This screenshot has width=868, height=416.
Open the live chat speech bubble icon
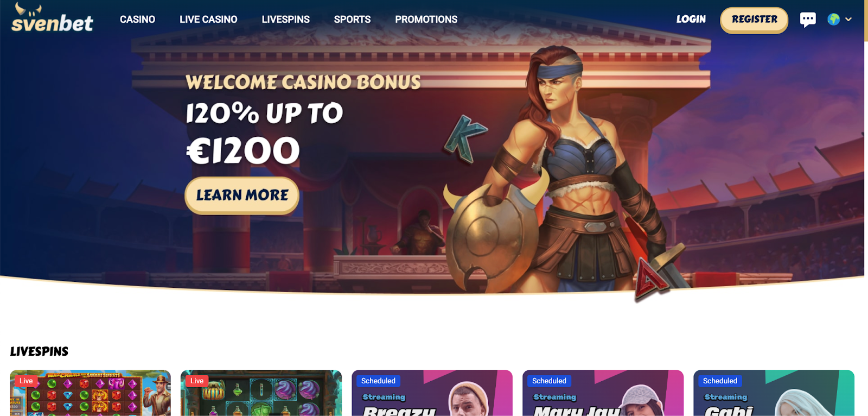coord(808,20)
